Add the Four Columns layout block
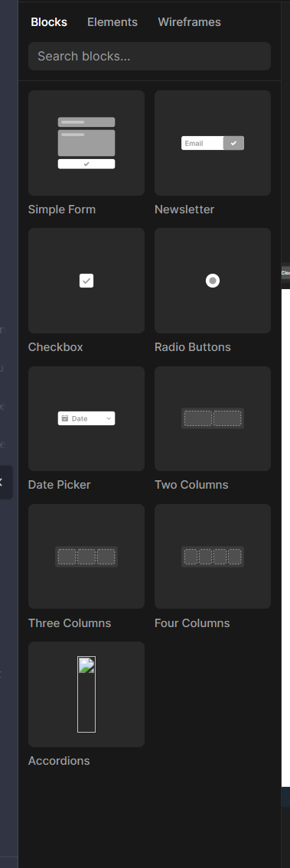The width and height of the screenshot is (290, 868). point(213,556)
